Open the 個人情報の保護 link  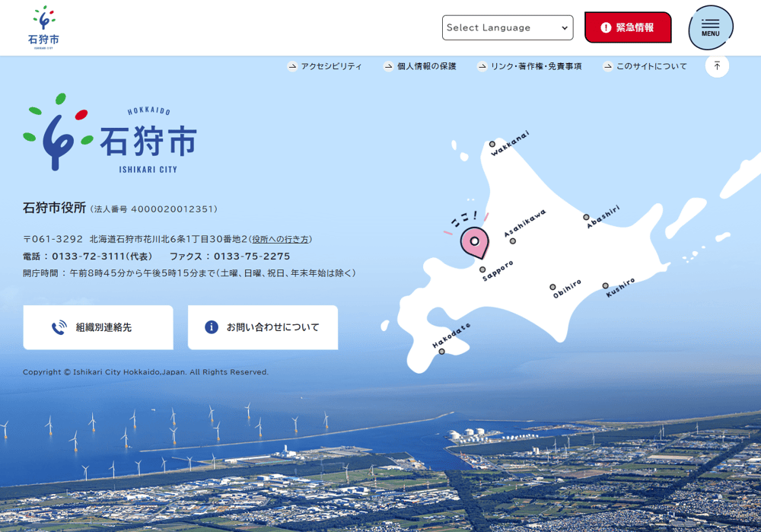coord(426,66)
